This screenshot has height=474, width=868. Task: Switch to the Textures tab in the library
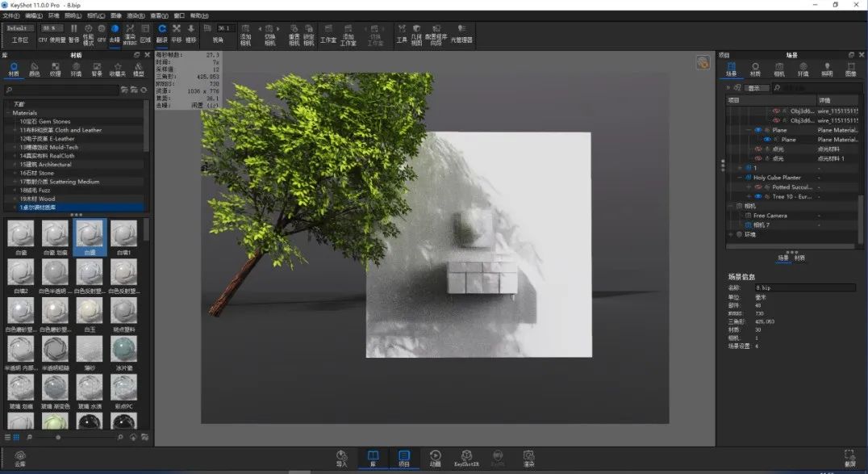pyautogui.click(x=56, y=69)
